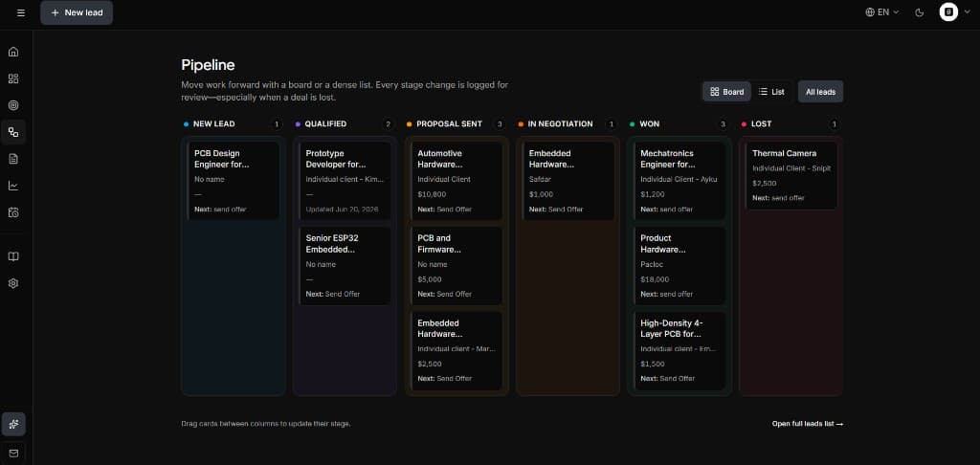Click the count badge of WON column
The height and width of the screenshot is (465, 980).
(724, 124)
